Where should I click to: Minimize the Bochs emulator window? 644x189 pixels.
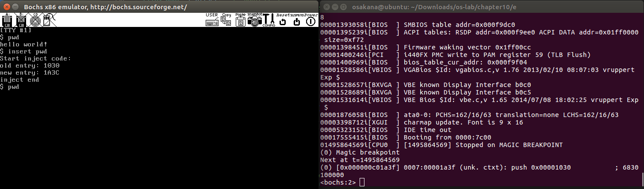click(x=15, y=7)
